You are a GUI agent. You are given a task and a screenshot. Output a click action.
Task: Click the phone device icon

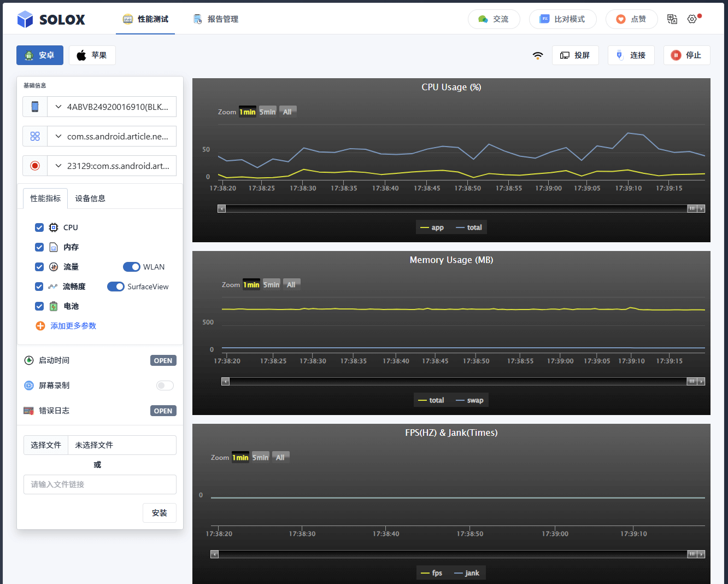coord(35,107)
